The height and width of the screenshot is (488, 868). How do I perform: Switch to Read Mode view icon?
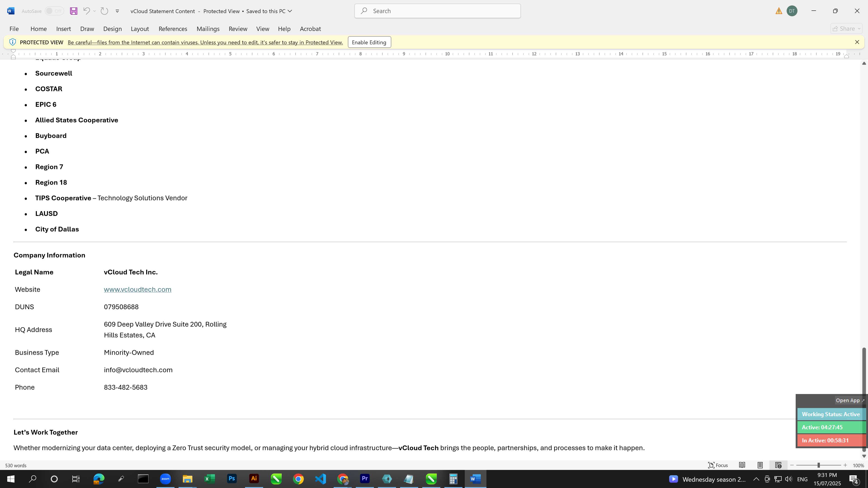tap(742, 465)
